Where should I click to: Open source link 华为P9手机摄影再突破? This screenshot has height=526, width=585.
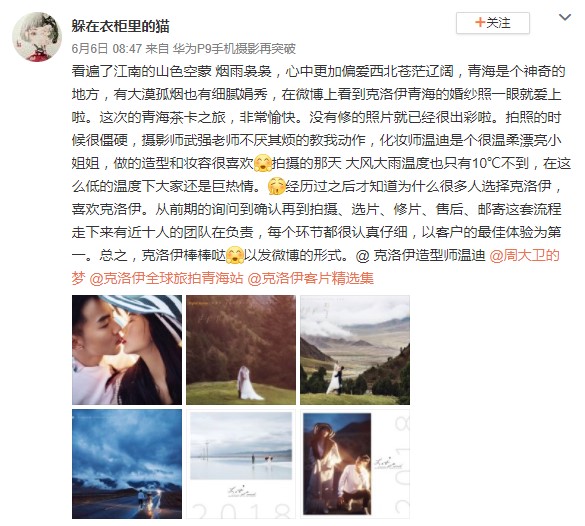tap(234, 48)
